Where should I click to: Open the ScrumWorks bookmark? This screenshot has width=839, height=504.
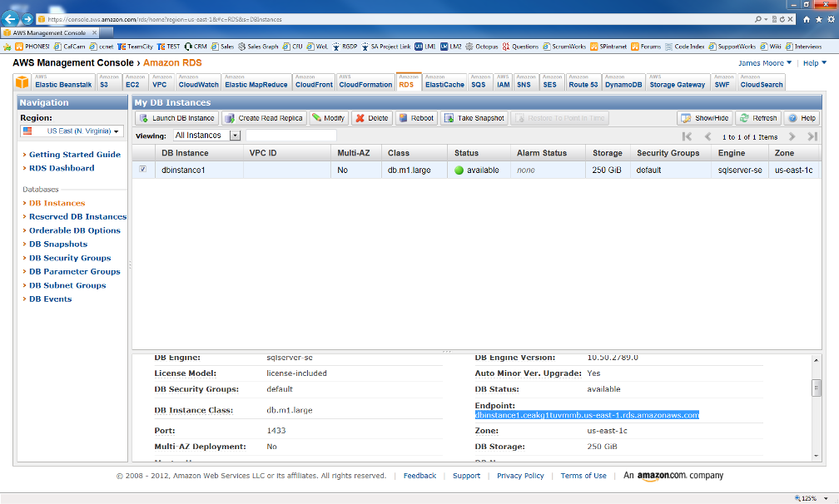coord(564,47)
